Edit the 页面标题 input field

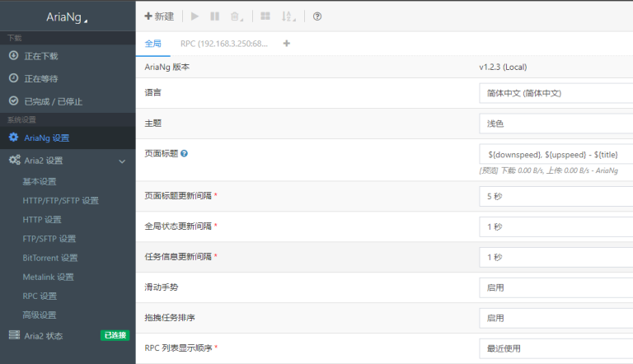pyautogui.click(x=556, y=154)
